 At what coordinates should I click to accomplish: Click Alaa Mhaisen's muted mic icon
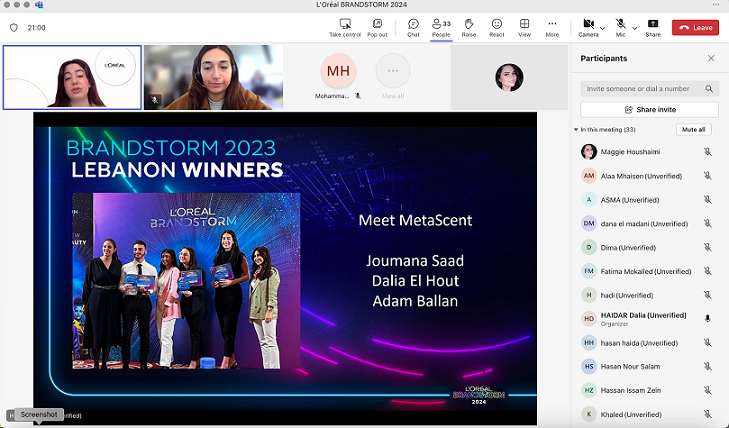point(708,176)
